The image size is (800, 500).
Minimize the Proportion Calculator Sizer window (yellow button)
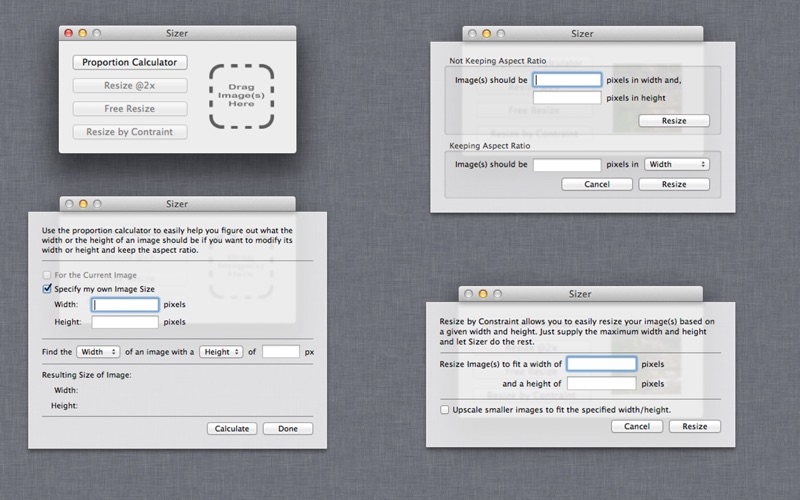83,204
